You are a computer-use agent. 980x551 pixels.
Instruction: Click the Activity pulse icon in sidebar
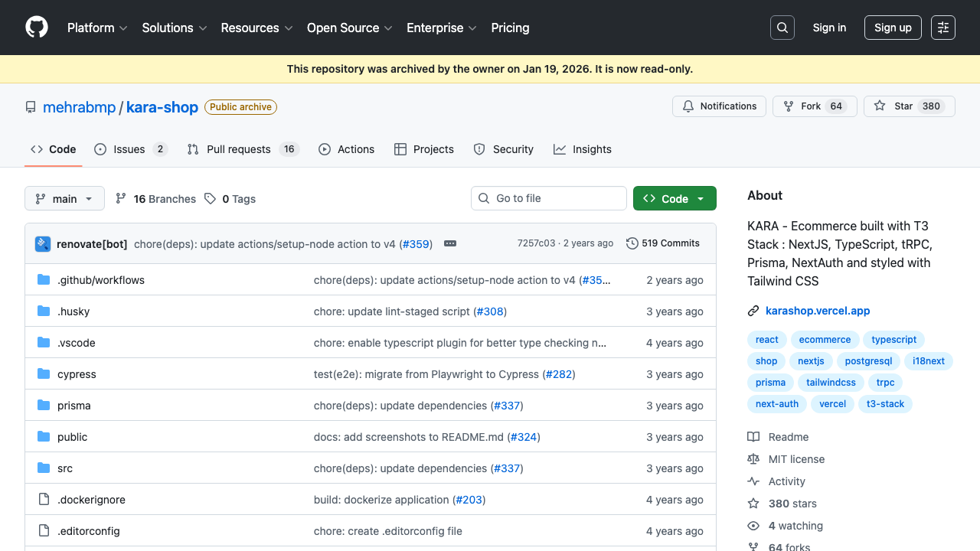coord(753,481)
